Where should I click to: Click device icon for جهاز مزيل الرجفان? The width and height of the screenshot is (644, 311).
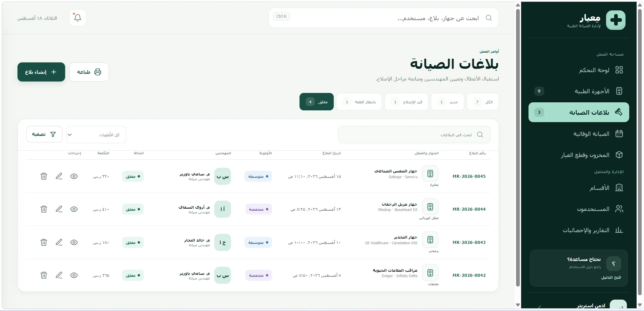click(430, 207)
